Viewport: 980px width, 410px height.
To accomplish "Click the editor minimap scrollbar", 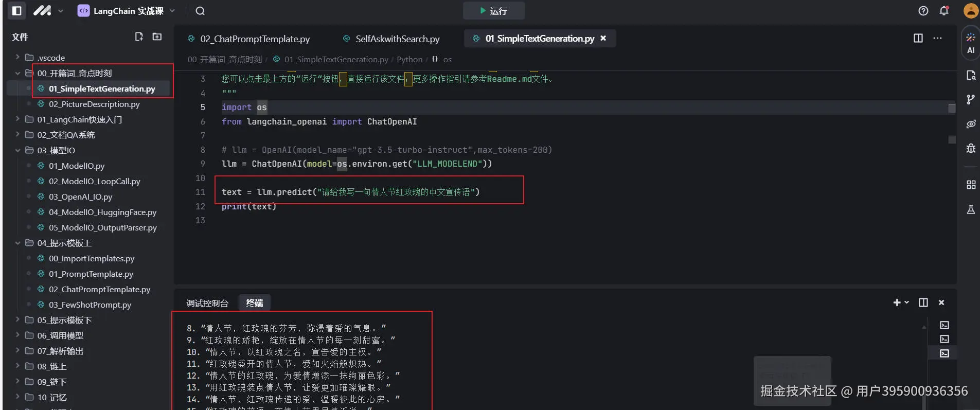I will 952,177.
